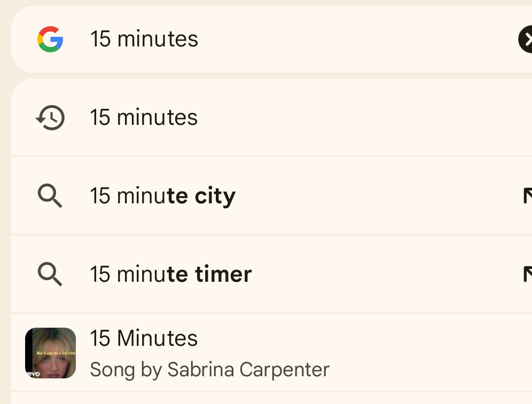
Task: Open the "15 Minutes" song title result
Action: coord(144,338)
